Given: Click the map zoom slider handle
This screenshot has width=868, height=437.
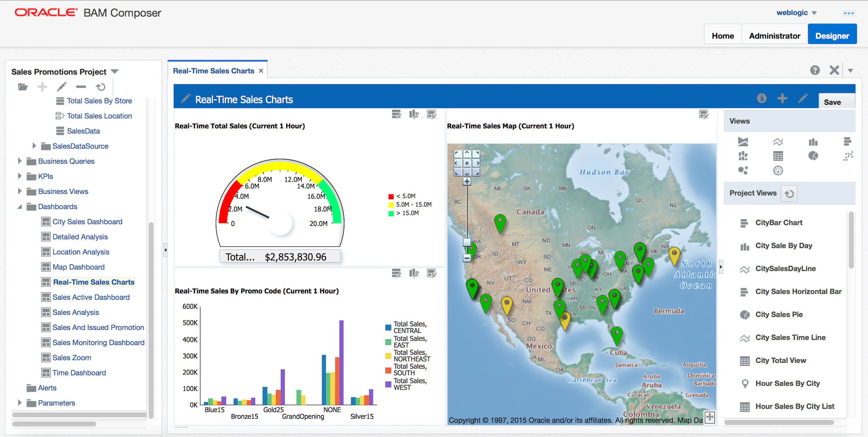Looking at the screenshot, I should 467,242.
